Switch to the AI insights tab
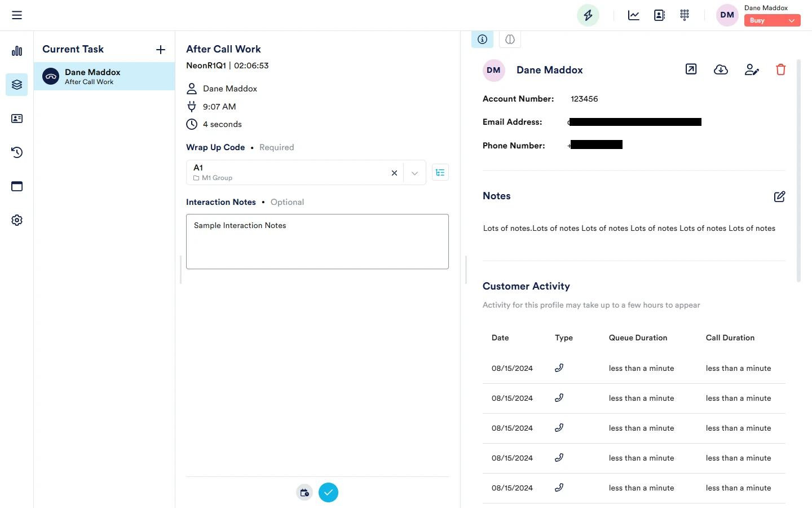Screen dimensions: 812x508 click(510, 40)
